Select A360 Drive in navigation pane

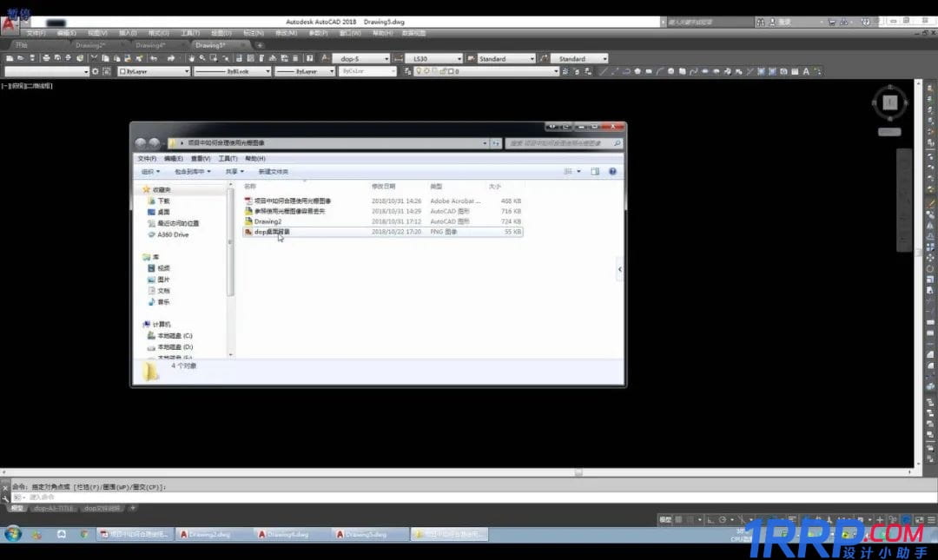click(172, 234)
